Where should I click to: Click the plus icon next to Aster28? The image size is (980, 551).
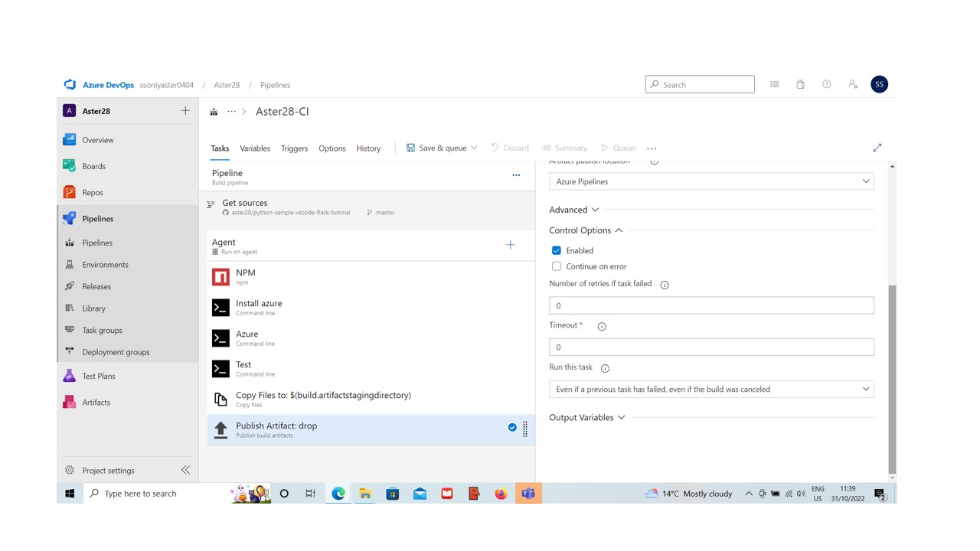(x=185, y=110)
